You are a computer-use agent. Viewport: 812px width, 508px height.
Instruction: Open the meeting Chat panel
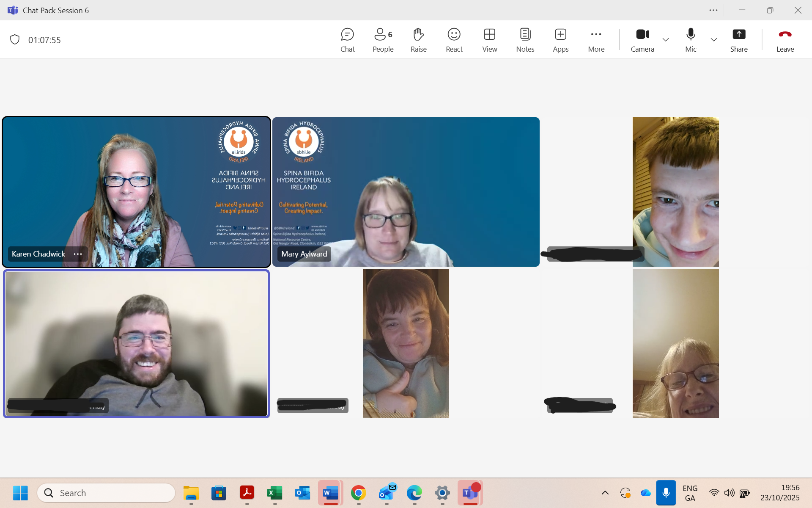[347, 40]
